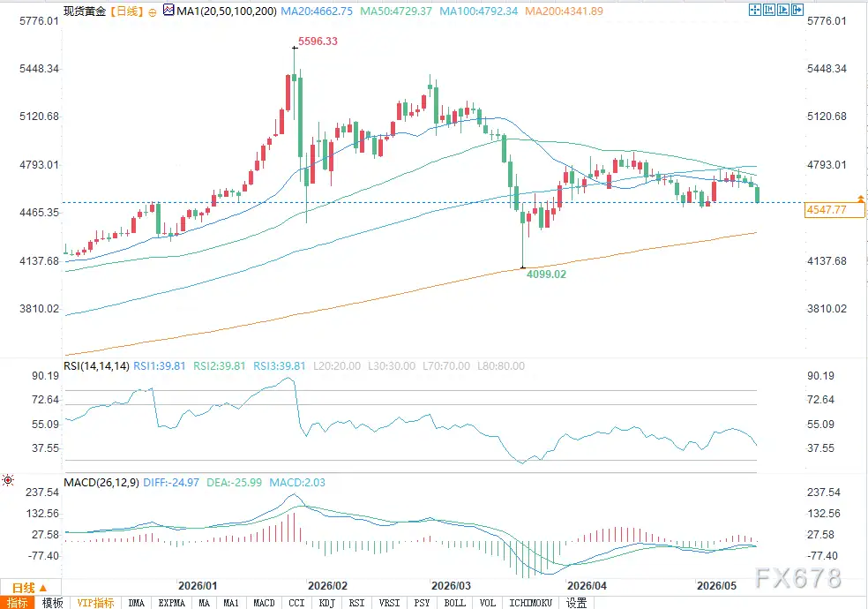Click the DIFF:-24.97 value
Image resolution: width=868 pixels, height=609 pixels.
(171, 482)
